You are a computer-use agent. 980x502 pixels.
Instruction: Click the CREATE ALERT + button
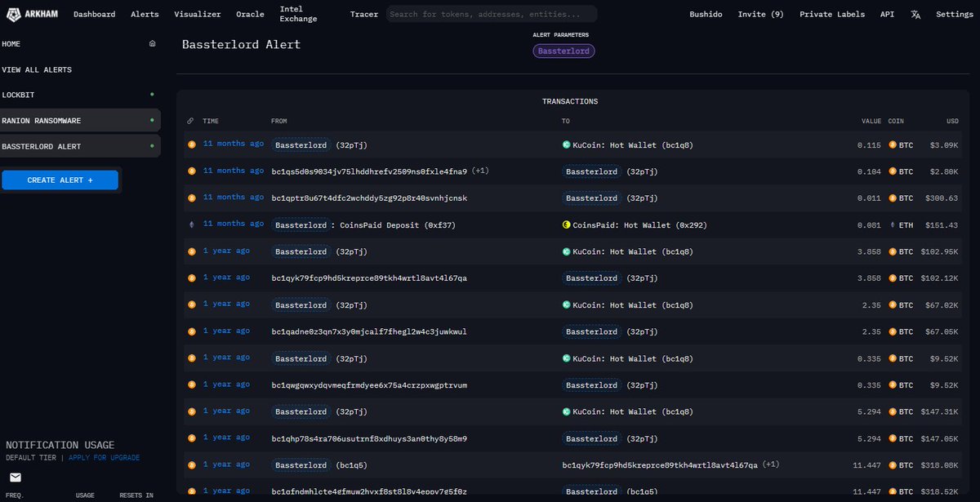tap(60, 180)
